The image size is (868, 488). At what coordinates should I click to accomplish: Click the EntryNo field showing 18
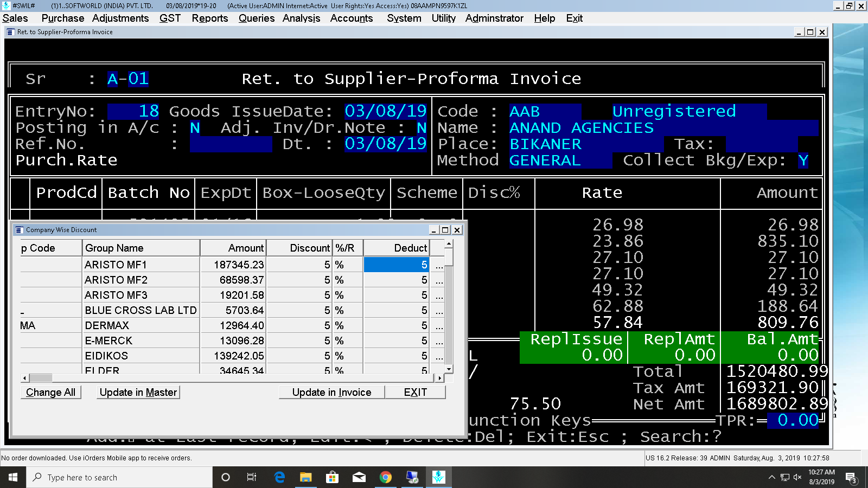(x=133, y=111)
